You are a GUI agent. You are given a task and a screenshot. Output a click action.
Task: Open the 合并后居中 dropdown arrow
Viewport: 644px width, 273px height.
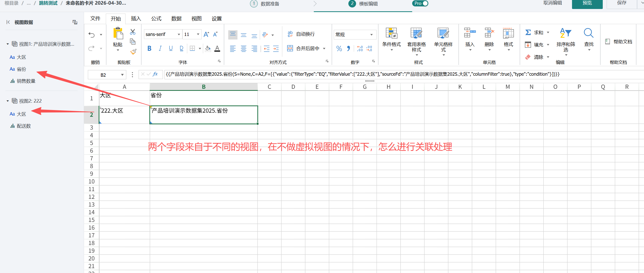(x=324, y=48)
